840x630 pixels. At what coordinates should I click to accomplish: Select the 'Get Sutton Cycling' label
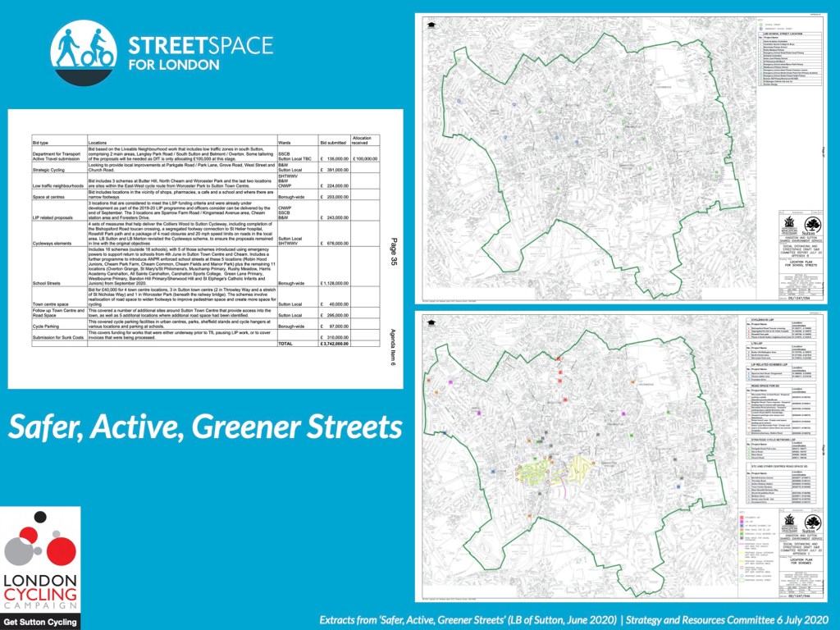pyautogui.click(x=40, y=620)
